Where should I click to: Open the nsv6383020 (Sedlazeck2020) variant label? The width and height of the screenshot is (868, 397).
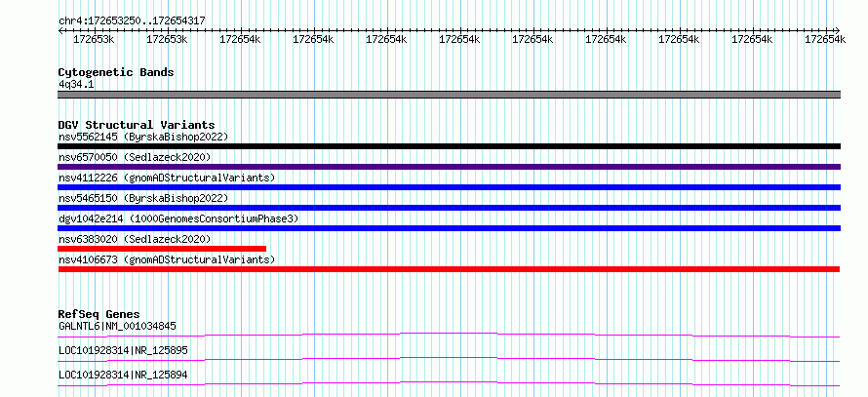click(x=135, y=239)
